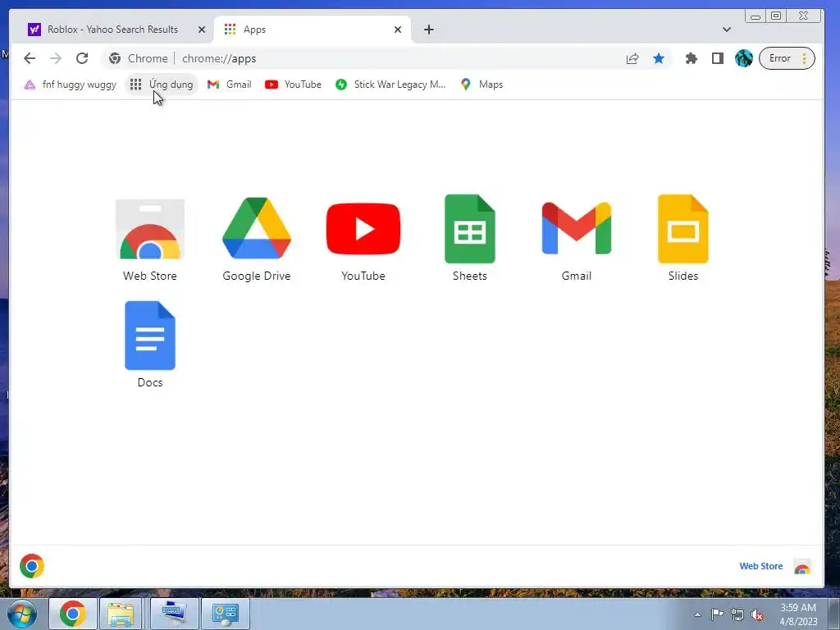Open the Windows Start menu
This screenshot has width=840, height=630.
coord(22,614)
